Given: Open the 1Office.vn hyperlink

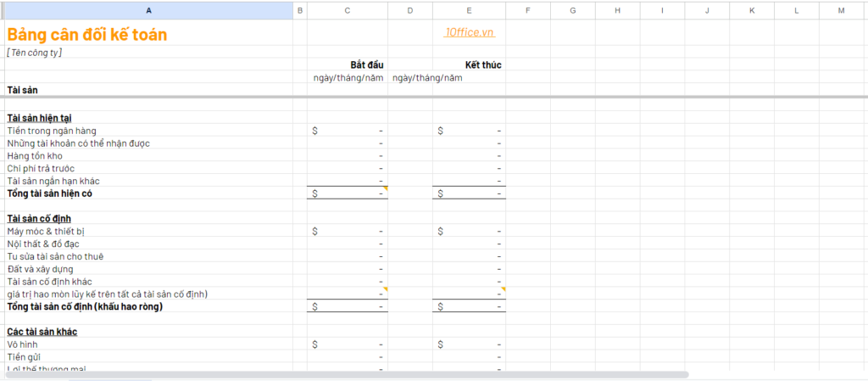Looking at the screenshot, I should coord(469,33).
